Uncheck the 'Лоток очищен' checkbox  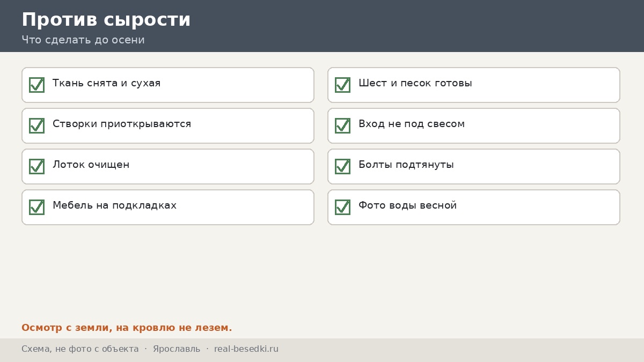(x=36, y=166)
